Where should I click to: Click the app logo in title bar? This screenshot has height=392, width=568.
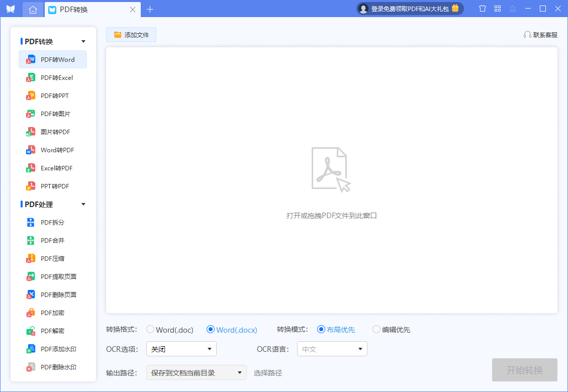[x=11, y=9]
